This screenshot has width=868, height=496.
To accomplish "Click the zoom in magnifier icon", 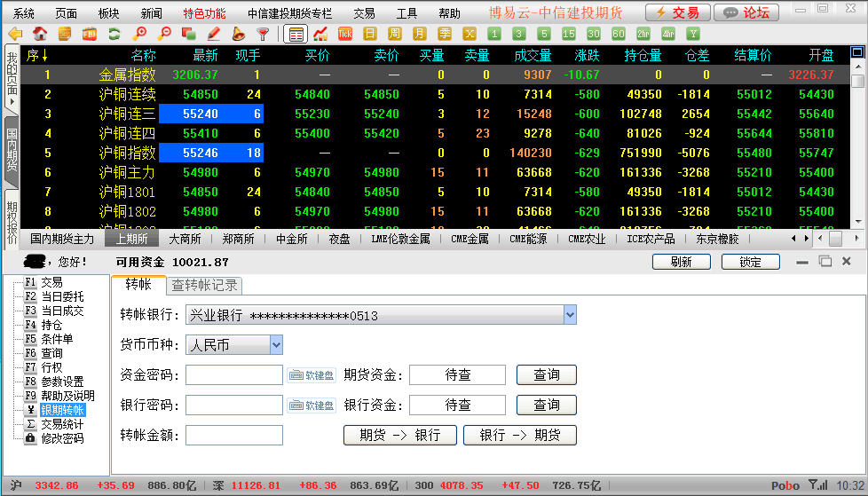I will click(x=138, y=34).
